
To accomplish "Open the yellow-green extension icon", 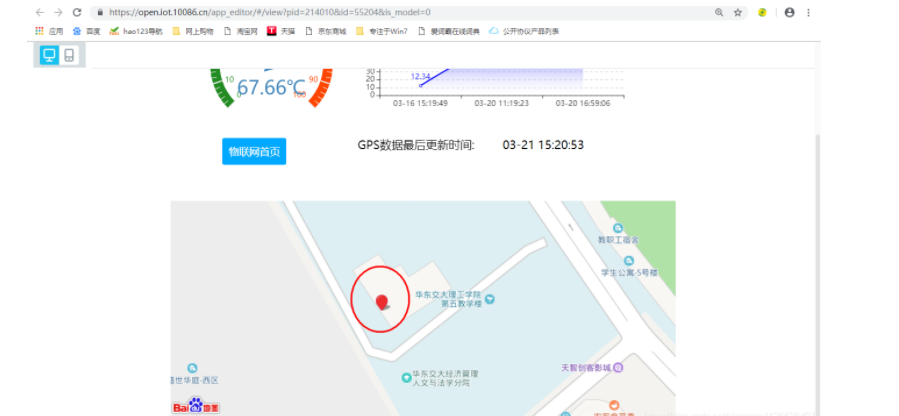I will [762, 12].
